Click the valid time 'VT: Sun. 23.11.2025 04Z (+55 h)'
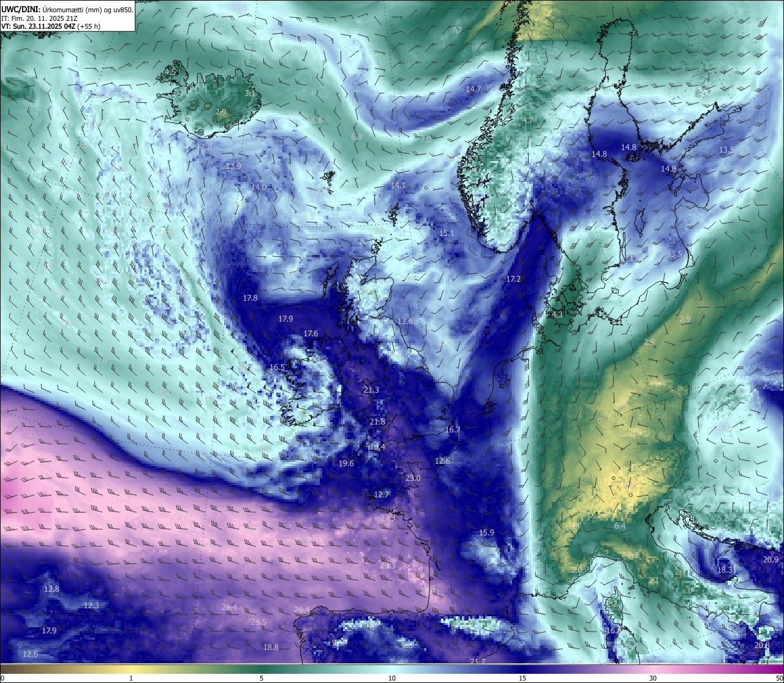 click(51, 26)
